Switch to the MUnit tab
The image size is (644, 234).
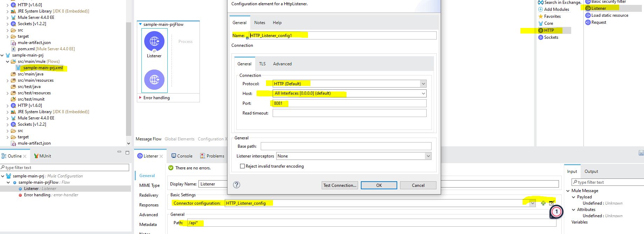(x=42, y=156)
